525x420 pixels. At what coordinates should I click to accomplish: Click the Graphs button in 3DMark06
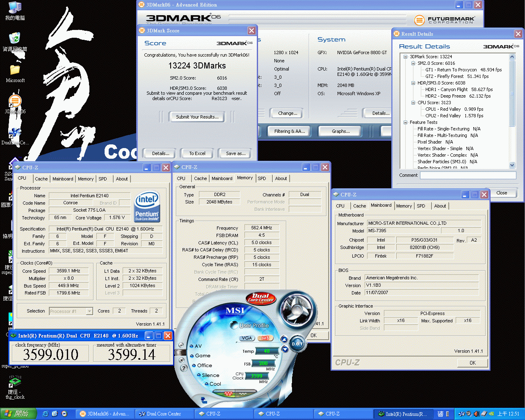point(341,131)
